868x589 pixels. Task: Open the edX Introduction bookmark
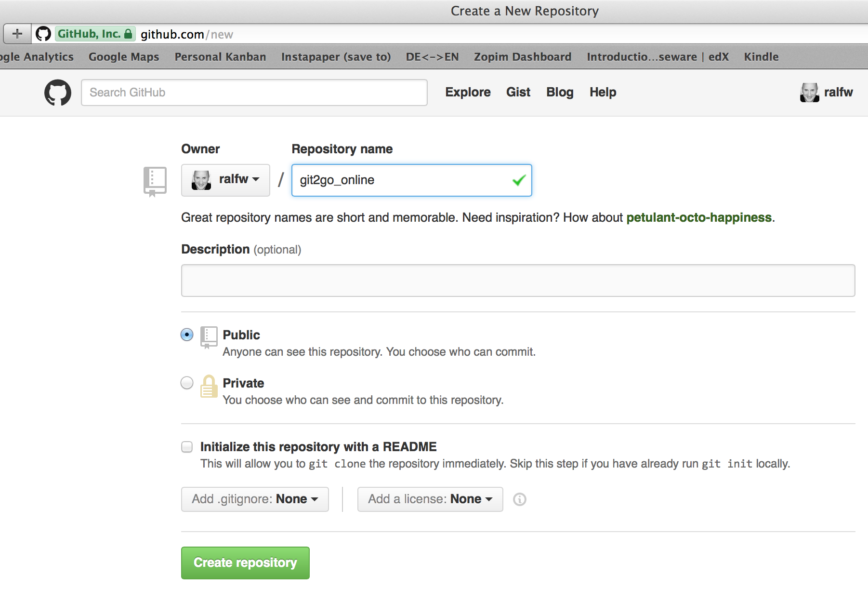tap(658, 57)
